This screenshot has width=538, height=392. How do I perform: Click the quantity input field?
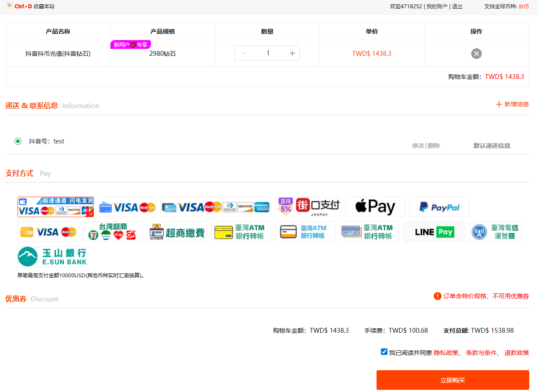[268, 53]
